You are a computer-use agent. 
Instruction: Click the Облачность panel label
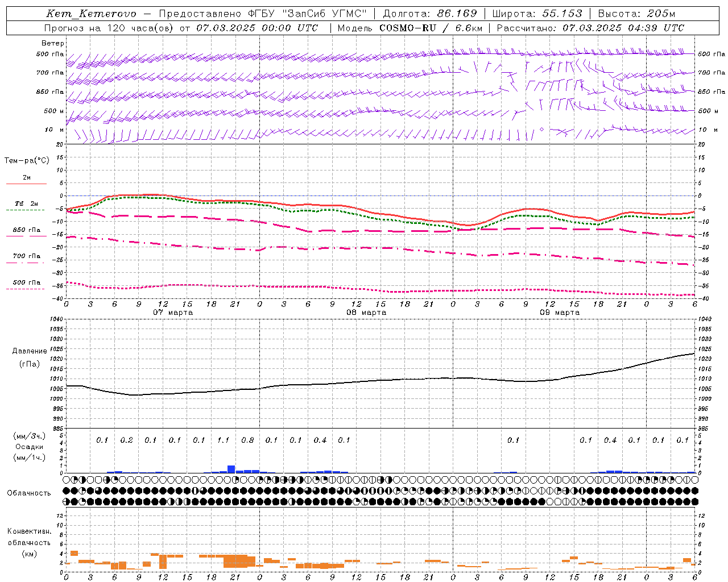[29, 493]
